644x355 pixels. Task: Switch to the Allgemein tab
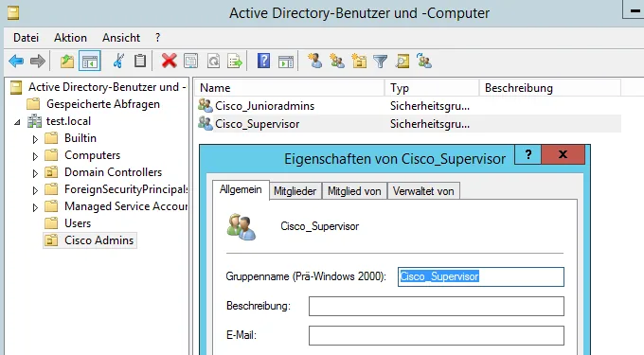point(241,189)
